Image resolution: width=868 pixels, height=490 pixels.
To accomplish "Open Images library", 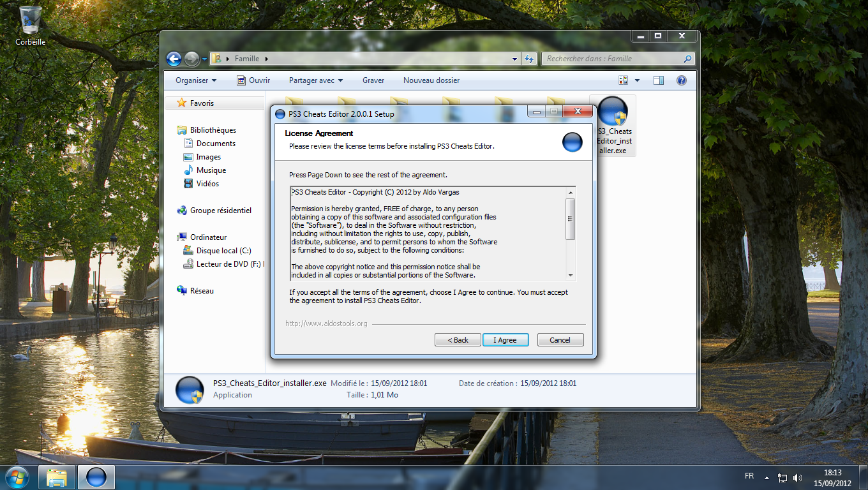I will coord(208,157).
